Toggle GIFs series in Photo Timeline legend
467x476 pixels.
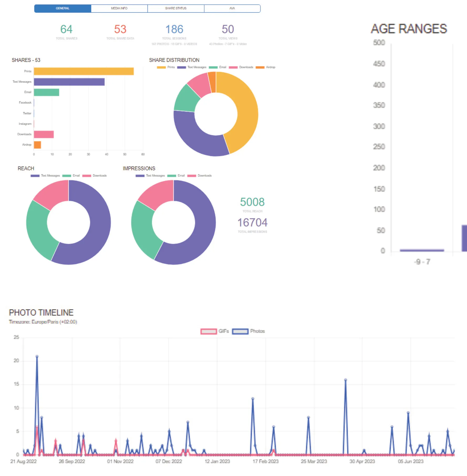214,331
